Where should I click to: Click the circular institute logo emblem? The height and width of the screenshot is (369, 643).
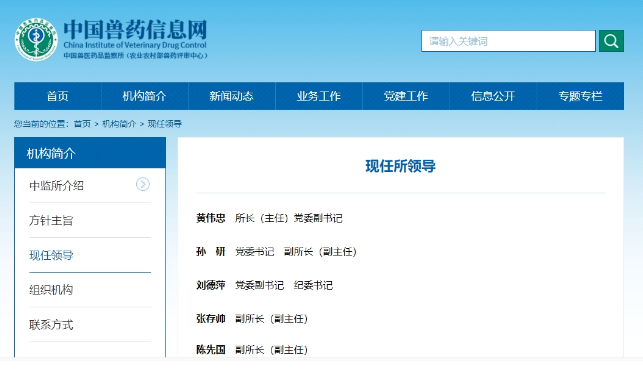click(x=36, y=39)
